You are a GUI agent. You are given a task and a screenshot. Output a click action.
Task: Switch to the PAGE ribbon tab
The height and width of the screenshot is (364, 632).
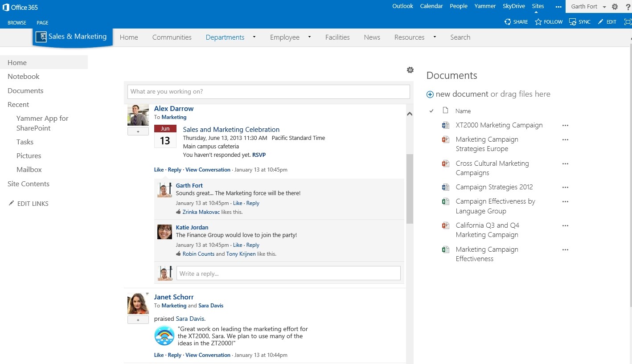(x=42, y=23)
